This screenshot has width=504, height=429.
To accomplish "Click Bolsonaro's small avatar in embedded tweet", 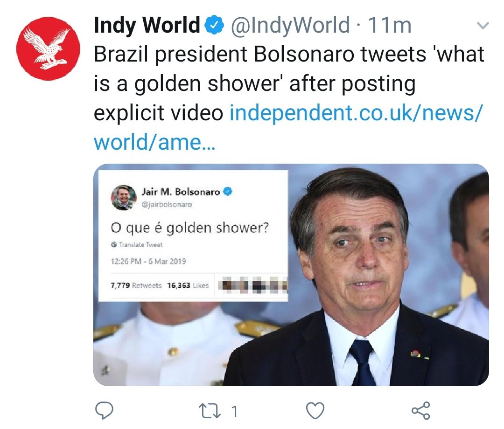I will [x=124, y=198].
